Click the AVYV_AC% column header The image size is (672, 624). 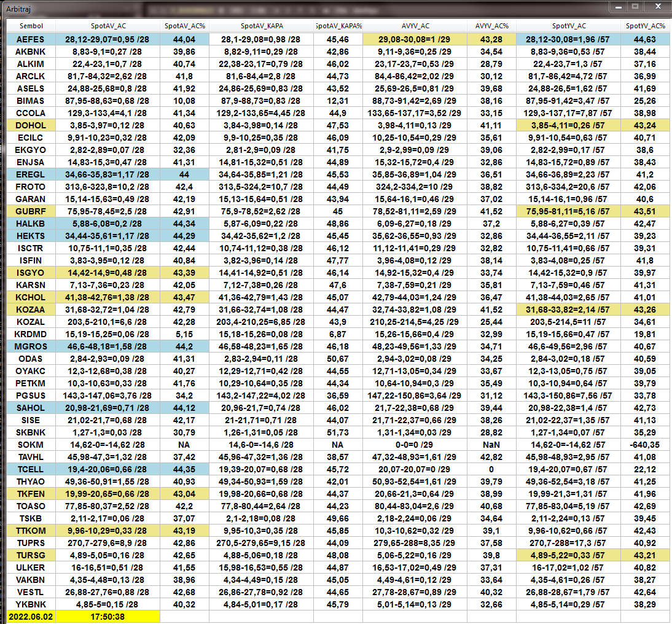coord(491,26)
